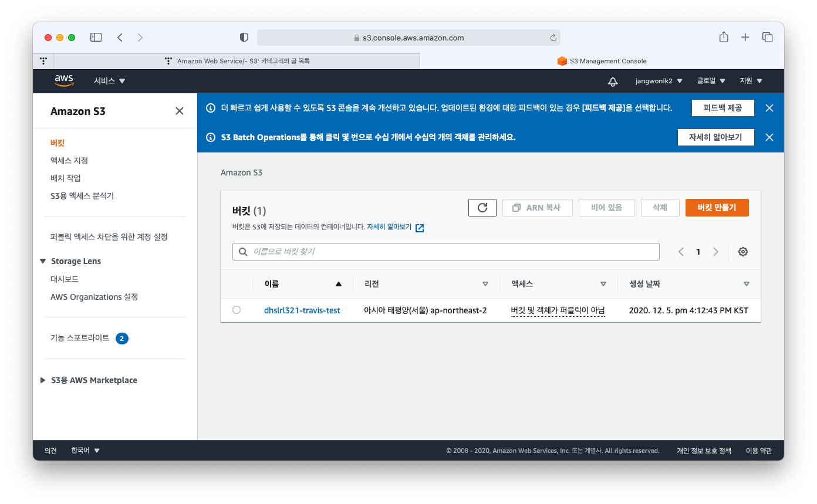The height and width of the screenshot is (504, 817).
Task: Reload the page from the address bar
Action: pos(553,38)
